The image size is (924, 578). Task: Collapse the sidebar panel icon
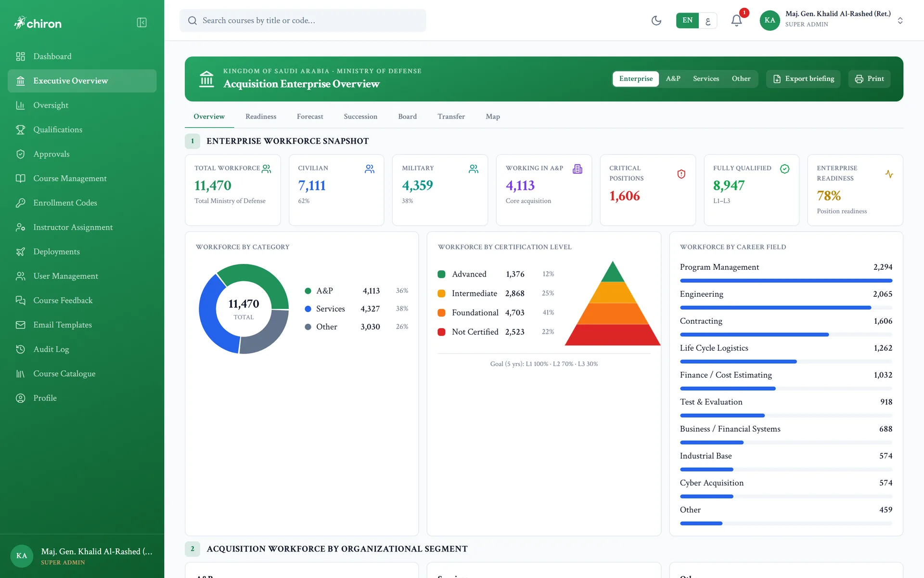[141, 23]
